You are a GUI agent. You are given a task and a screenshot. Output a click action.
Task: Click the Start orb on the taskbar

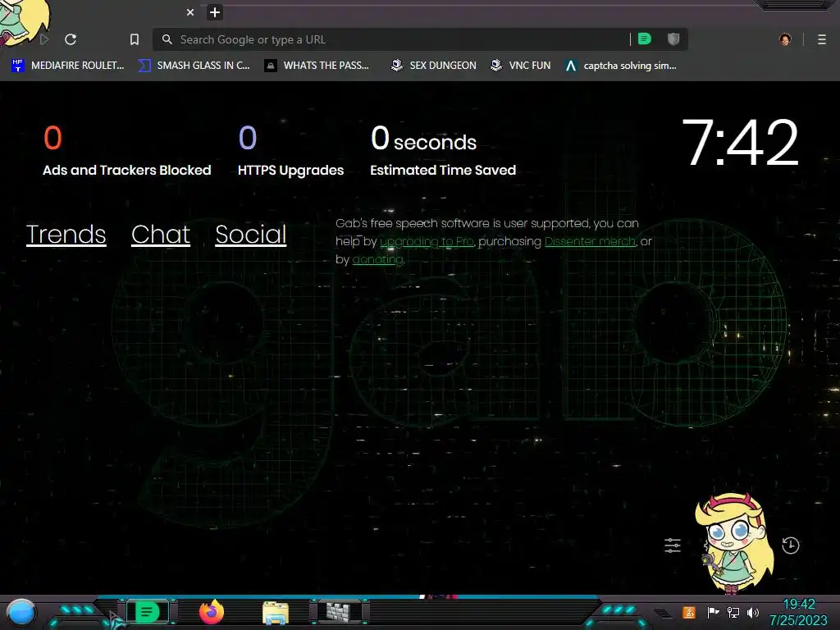[21, 613]
